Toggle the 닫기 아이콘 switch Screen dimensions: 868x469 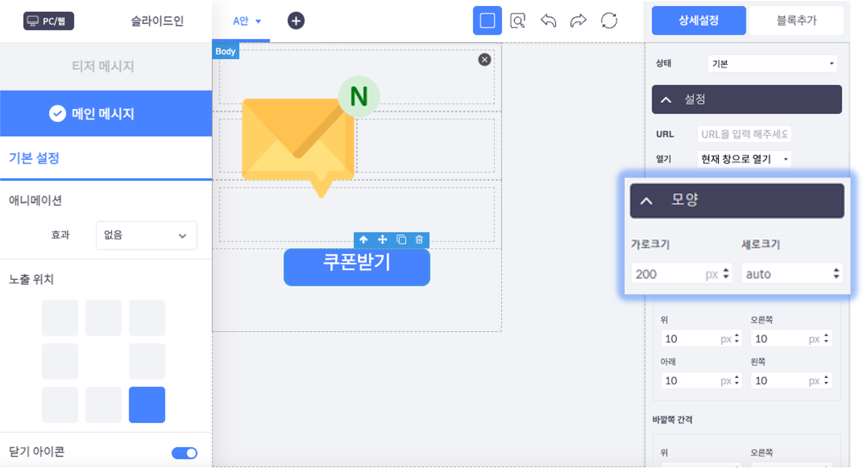coord(184,453)
